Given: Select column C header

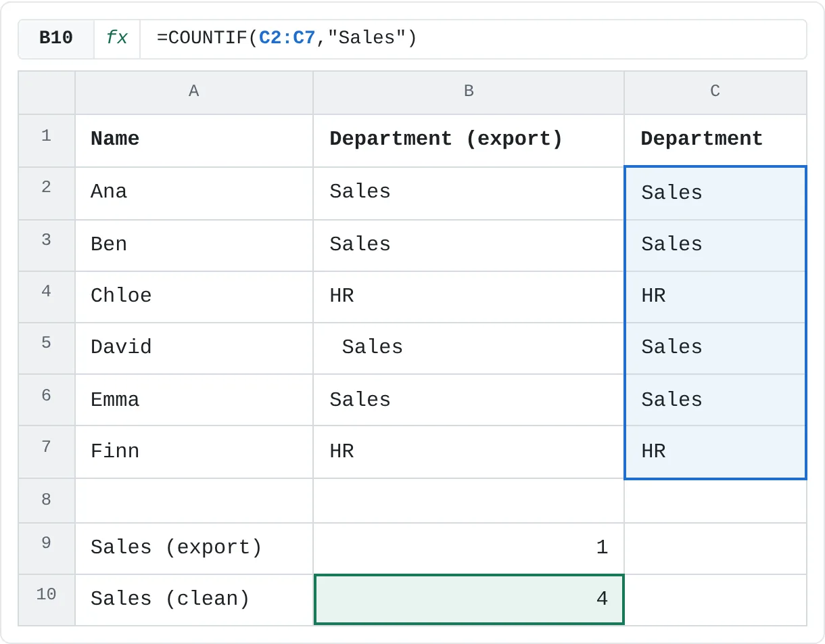Looking at the screenshot, I should click(715, 92).
